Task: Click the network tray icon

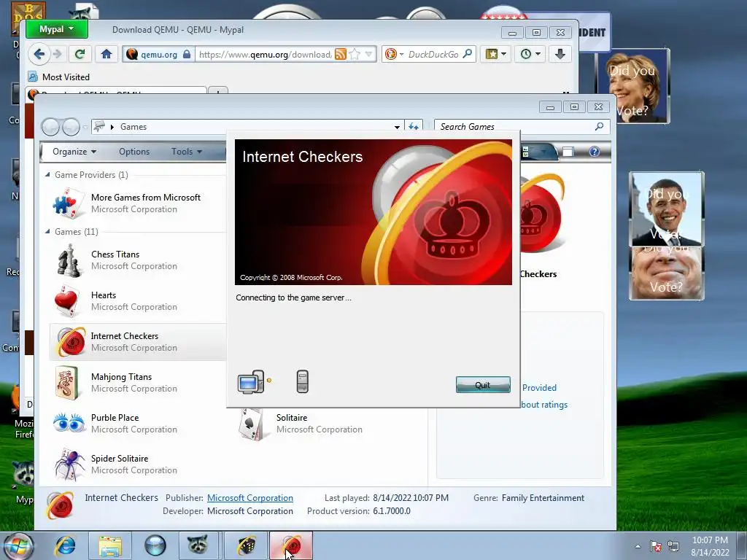Action: pos(673,546)
